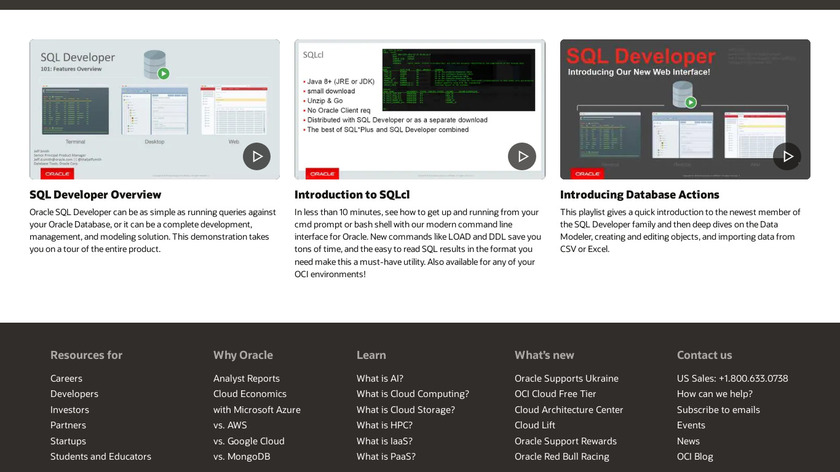Open the SQL Developer 101 Features Overview thumbnail
The image size is (840, 472).
(154, 109)
